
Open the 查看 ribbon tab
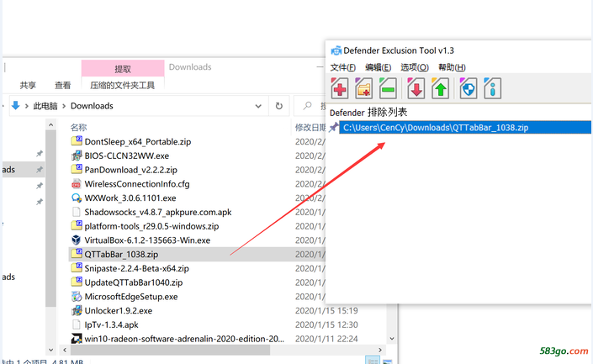click(x=62, y=86)
